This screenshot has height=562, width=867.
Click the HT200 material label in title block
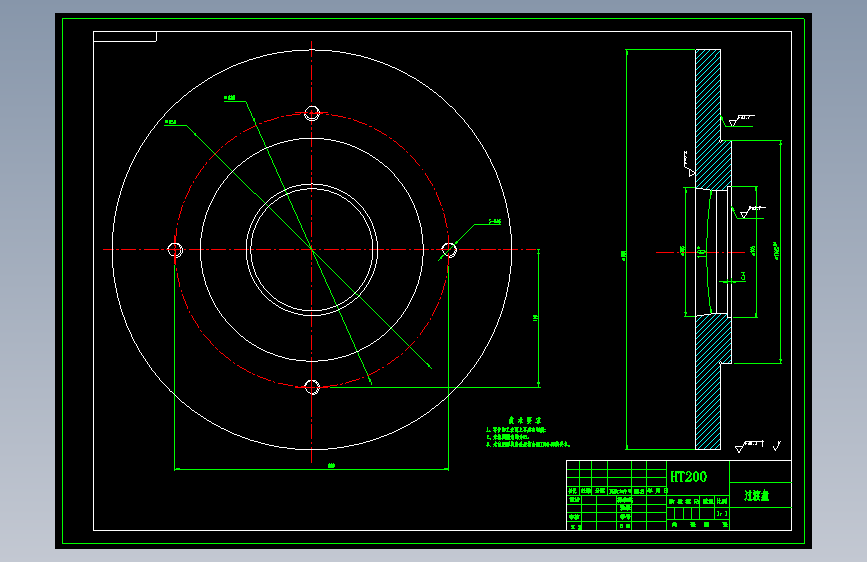688,477
